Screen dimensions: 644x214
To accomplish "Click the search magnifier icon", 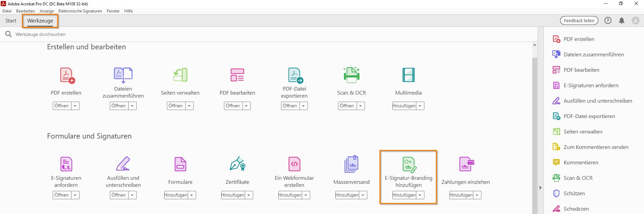I will click(x=8, y=34).
